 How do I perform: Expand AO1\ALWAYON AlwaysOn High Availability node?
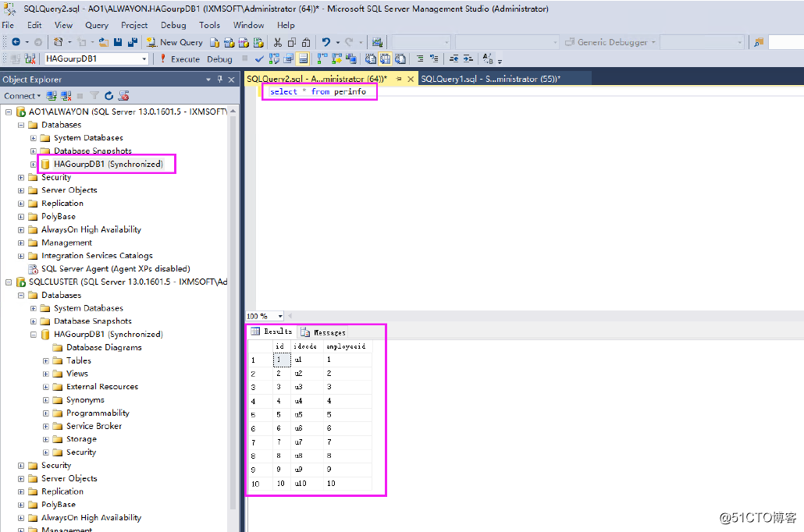pos(21,230)
